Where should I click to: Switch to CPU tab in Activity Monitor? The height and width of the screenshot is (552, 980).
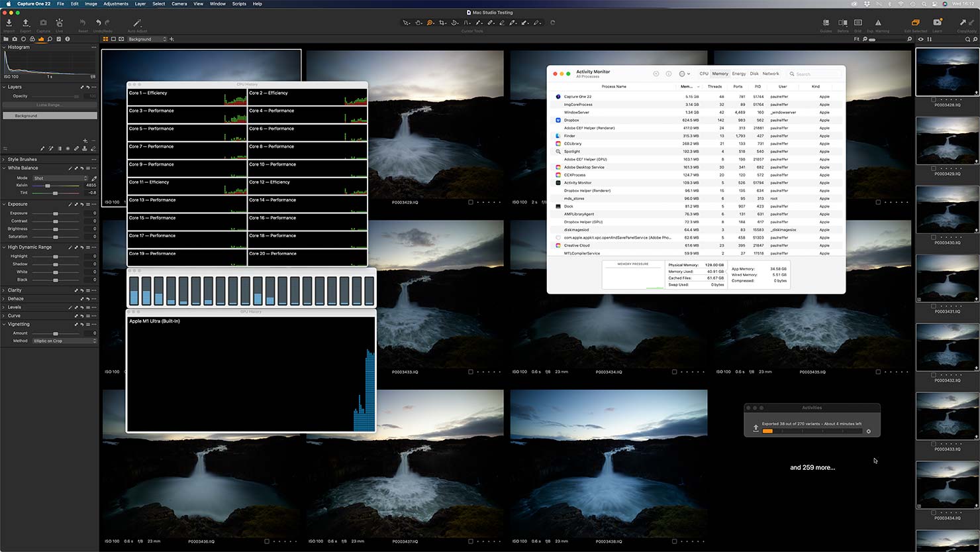pos(704,74)
